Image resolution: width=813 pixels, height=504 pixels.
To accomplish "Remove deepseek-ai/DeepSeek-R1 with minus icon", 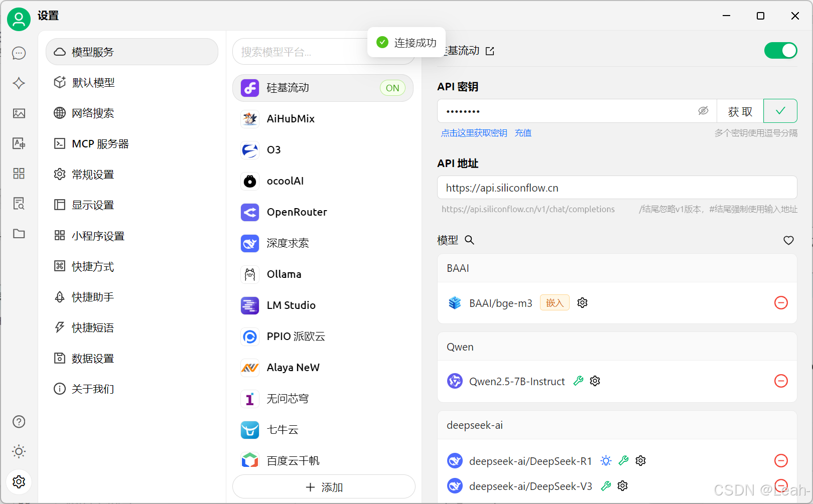I will click(780, 460).
